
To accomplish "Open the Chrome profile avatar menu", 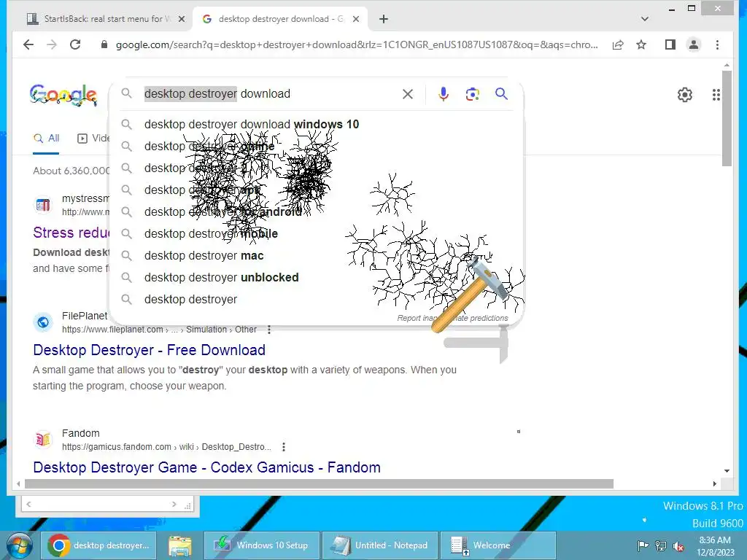I will click(x=694, y=44).
